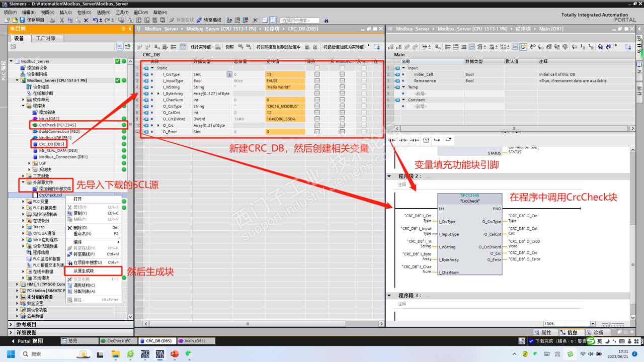Toggle the Retain checkbox for O_CrcType row

click(317, 106)
